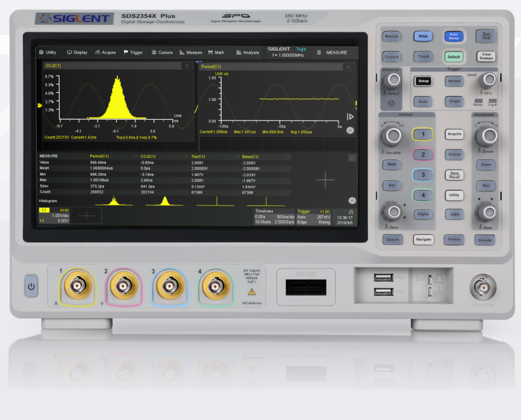Select the Top(C1) column header
This screenshot has height=420, width=521.
coord(198,156)
